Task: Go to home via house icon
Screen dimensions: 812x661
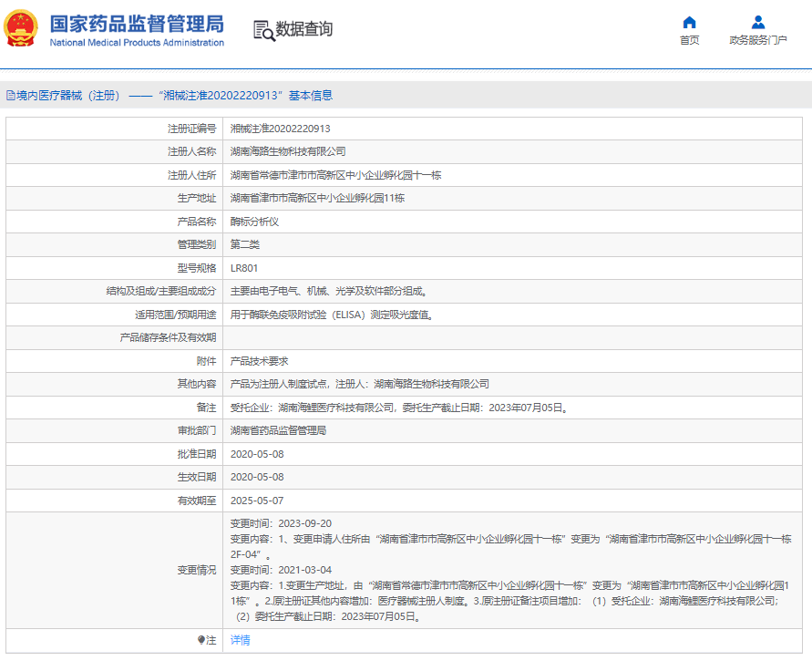Action: tap(689, 22)
